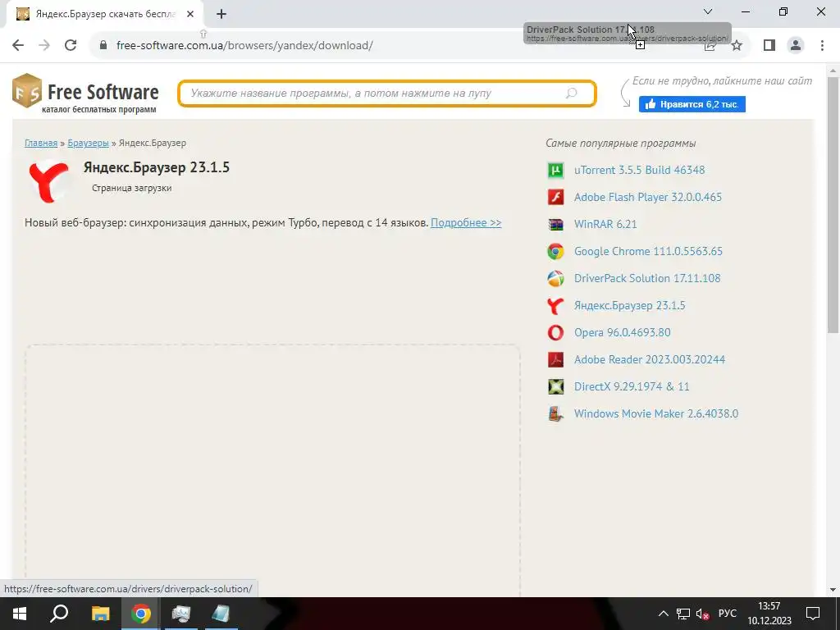Open a new browser tab
Viewport: 840px width, 630px height.
pos(221,15)
